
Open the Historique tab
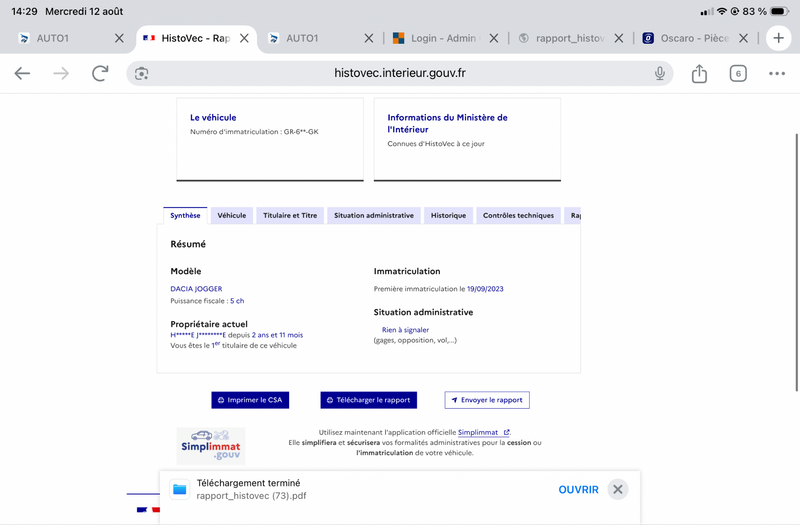448,215
